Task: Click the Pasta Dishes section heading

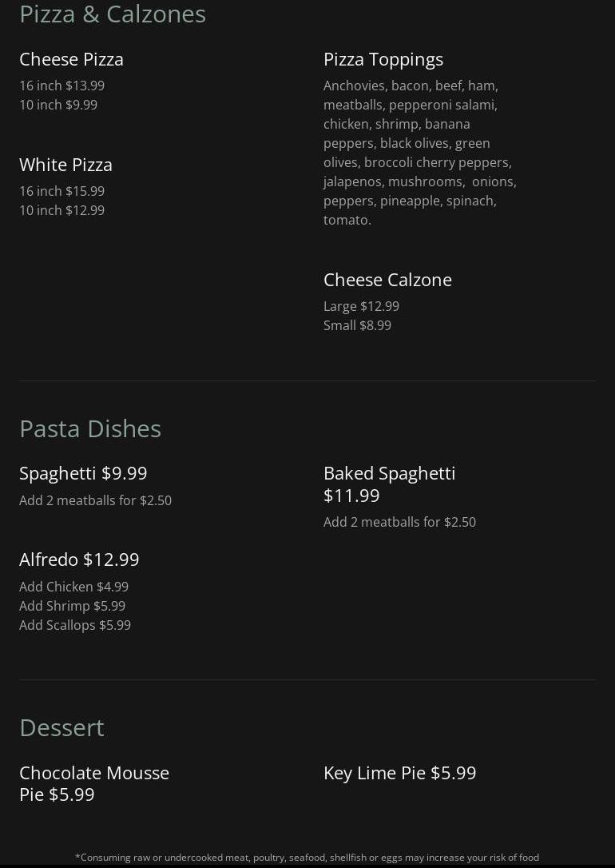Action: [x=90, y=429]
